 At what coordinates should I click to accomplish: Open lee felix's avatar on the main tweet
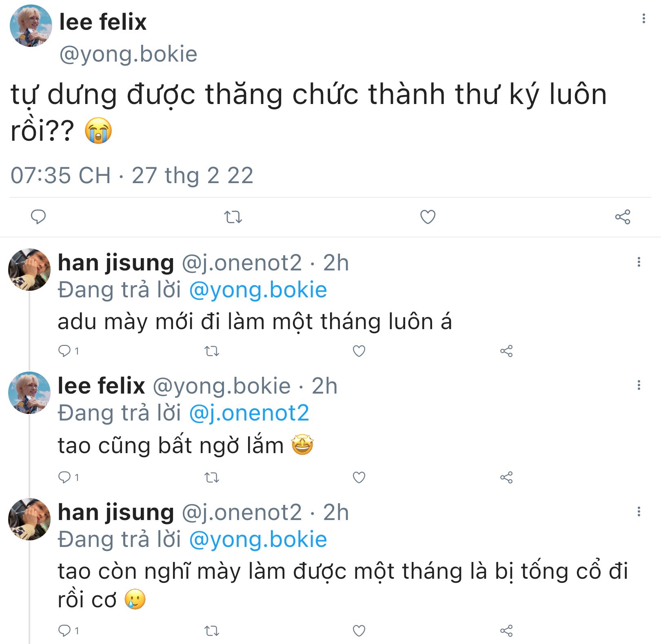pos(31,26)
